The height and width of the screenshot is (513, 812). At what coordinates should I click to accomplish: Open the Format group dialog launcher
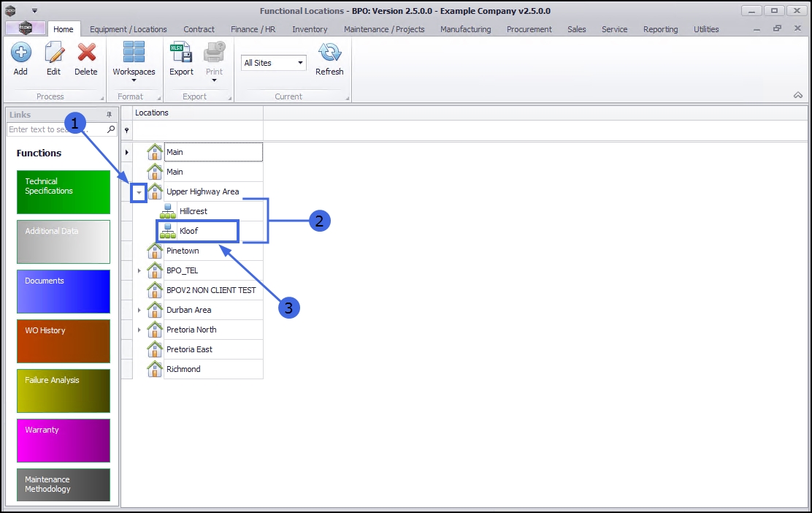click(x=159, y=98)
